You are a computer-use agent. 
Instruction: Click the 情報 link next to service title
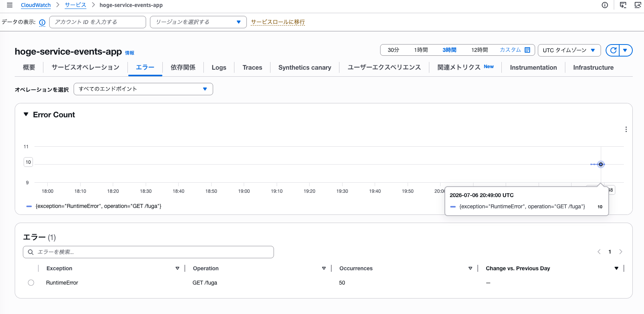(129, 53)
